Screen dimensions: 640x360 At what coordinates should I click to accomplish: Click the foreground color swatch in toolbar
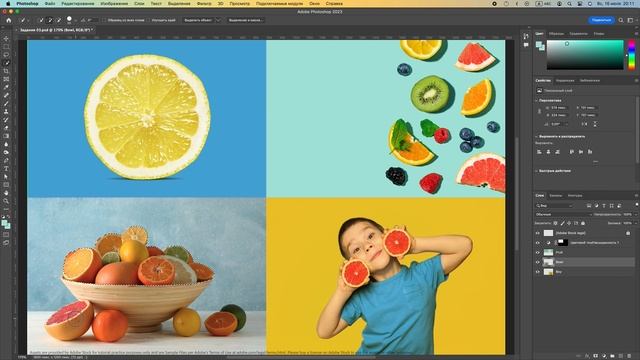(4, 222)
